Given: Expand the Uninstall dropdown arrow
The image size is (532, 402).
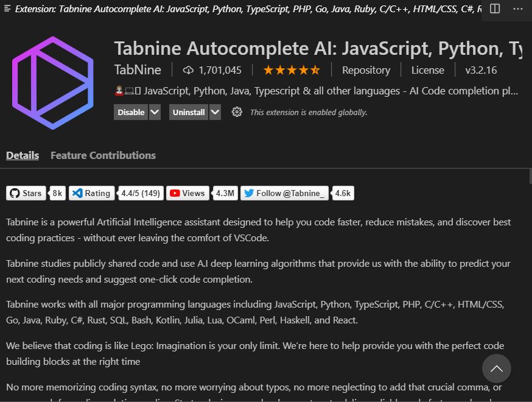Looking at the screenshot, I should pos(215,113).
